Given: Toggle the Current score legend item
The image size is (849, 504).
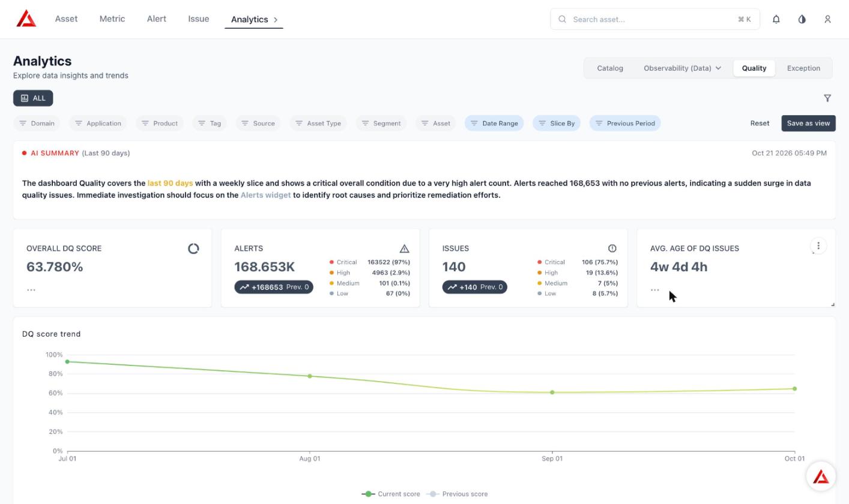Looking at the screenshot, I should click(x=391, y=494).
